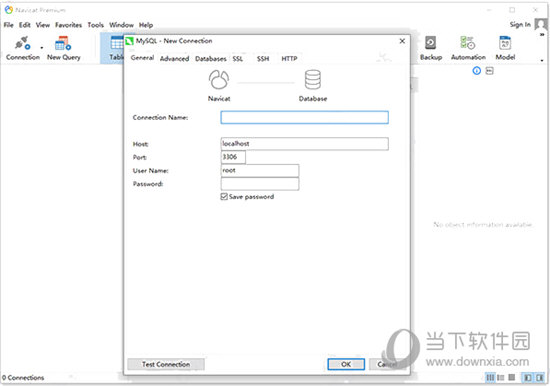Click the Navicat Premium logo in the title bar

click(9, 10)
